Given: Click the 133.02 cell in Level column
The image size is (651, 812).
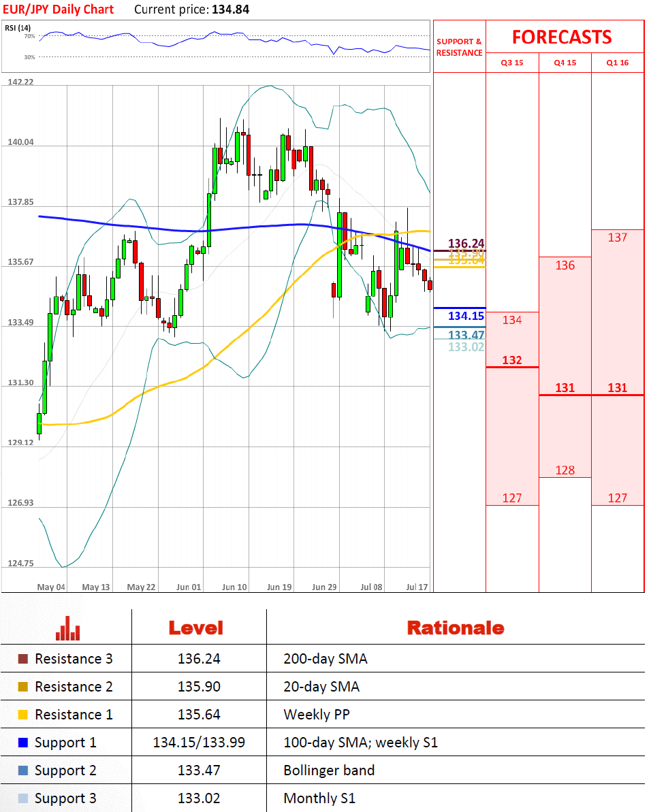Looking at the screenshot, I should click(199, 798).
